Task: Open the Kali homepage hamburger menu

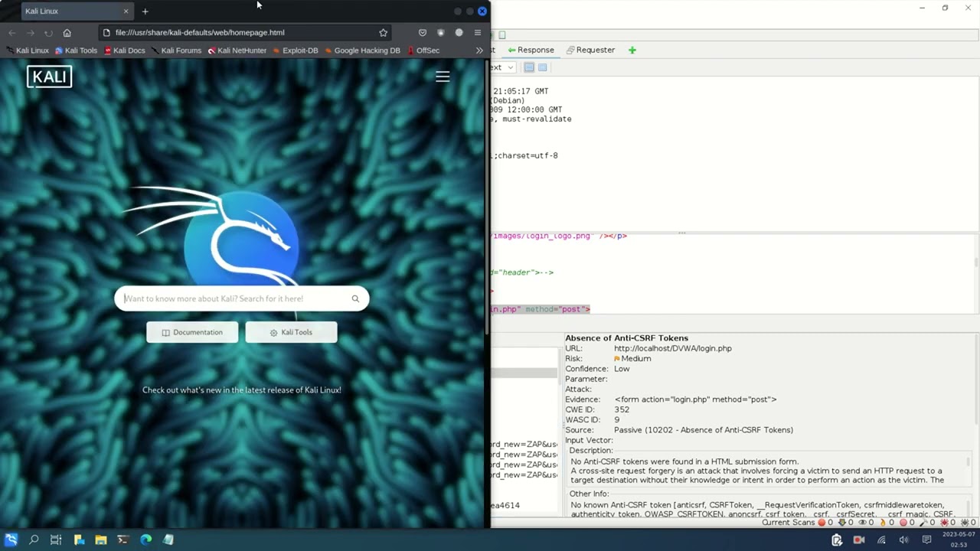Action: pyautogui.click(x=443, y=77)
